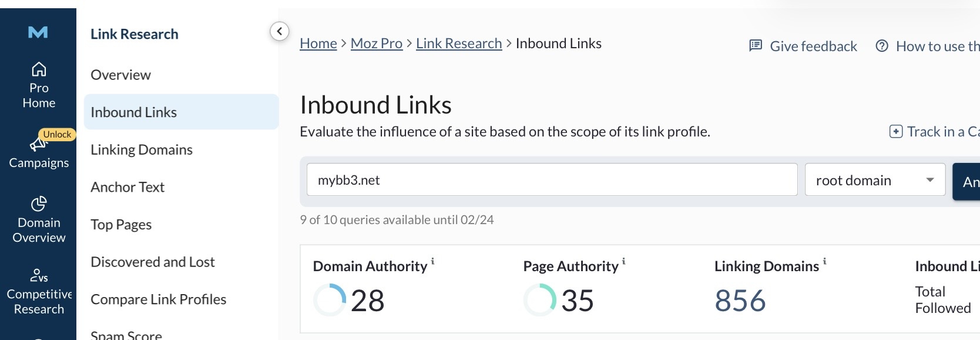This screenshot has height=340, width=980.
Task: Click the Moz logo icon
Action: tap(38, 32)
